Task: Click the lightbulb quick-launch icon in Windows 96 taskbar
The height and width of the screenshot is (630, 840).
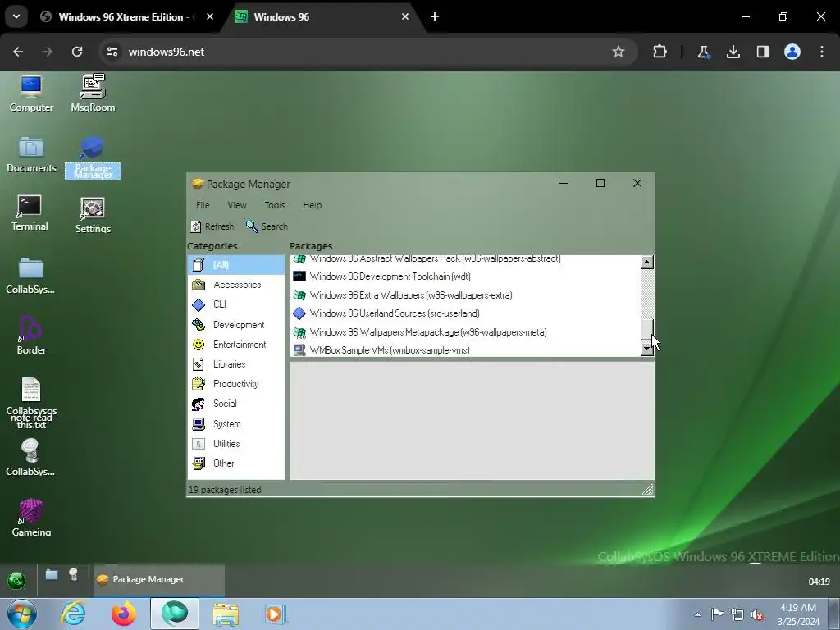Action: click(73, 575)
